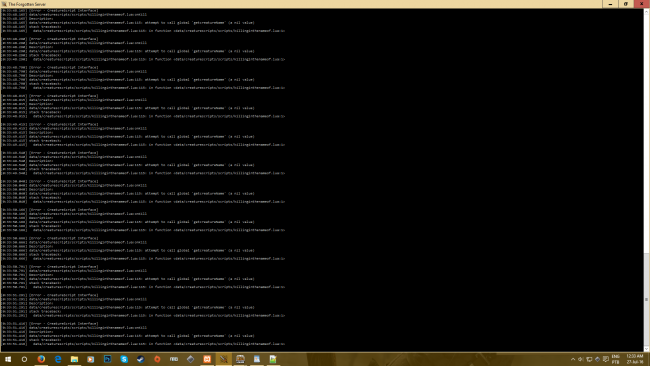Screen dimensions: 650x366
Task: Open the Action Center notifications
Action: coord(606,359)
